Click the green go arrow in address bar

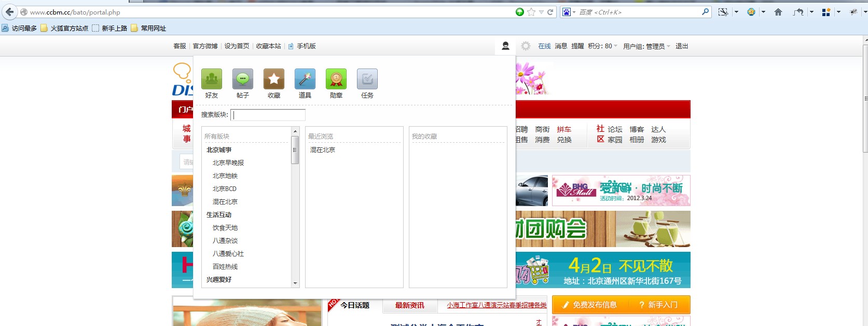click(x=519, y=12)
